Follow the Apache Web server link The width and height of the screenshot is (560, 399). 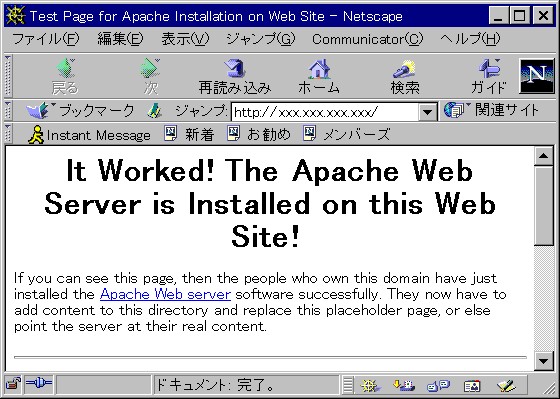[x=165, y=294]
